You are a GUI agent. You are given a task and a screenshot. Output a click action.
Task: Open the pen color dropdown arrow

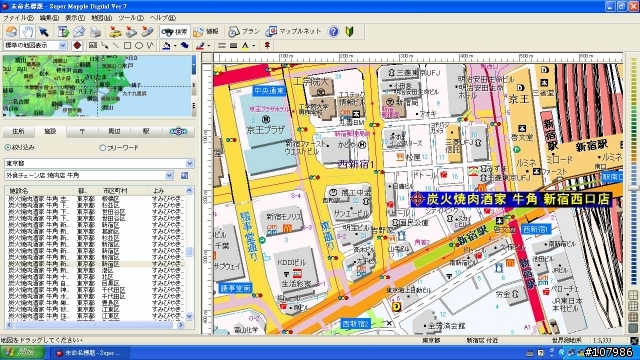(x=209, y=46)
